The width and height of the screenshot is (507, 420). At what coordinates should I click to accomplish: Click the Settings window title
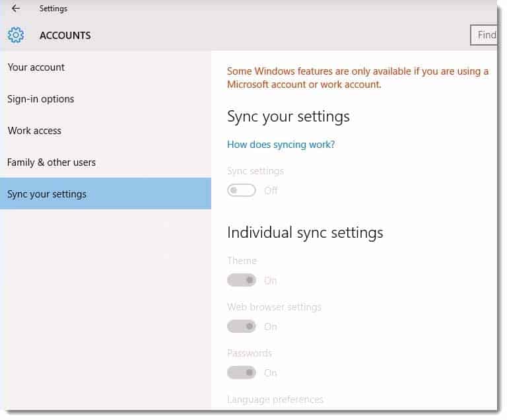click(x=53, y=9)
